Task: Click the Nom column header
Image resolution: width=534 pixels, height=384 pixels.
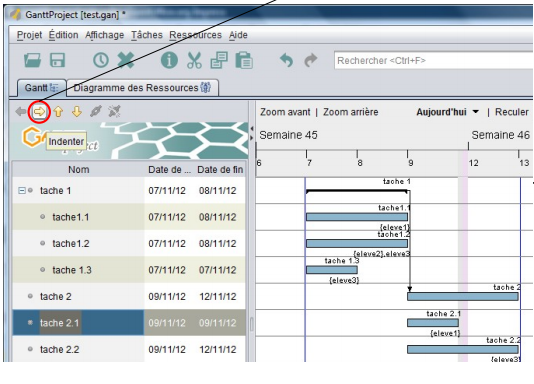Action: point(79,170)
